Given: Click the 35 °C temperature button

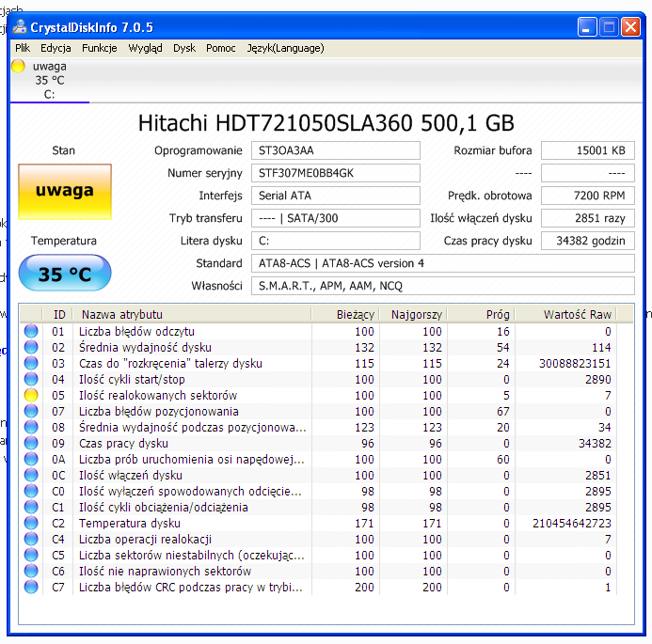Looking at the screenshot, I should click(x=65, y=273).
